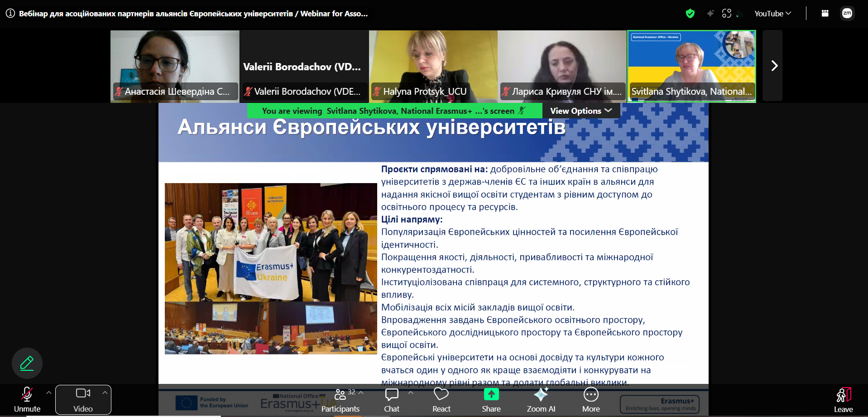Image resolution: width=868 pixels, height=417 pixels.
Task: Open the View Options dropdown
Action: [581, 111]
